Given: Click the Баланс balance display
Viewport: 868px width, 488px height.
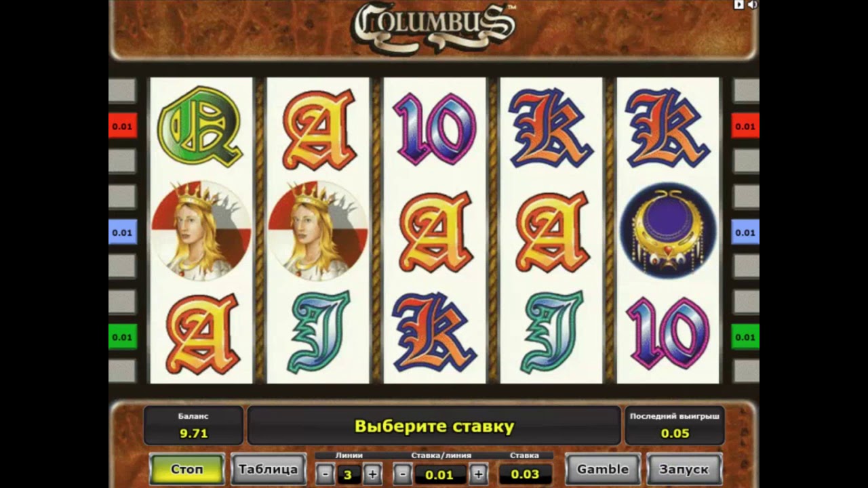Looking at the screenshot, I should [193, 426].
